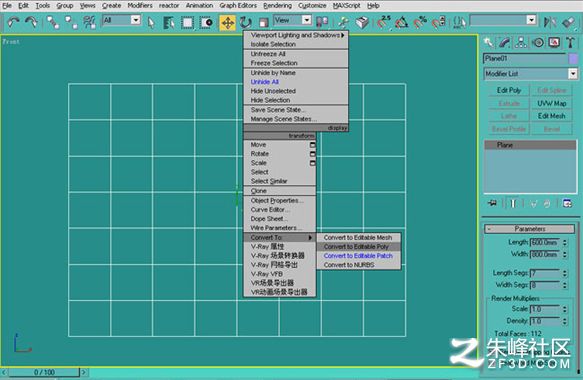The width and height of the screenshot is (583, 380).
Task: Click Configure Modifier Sets icon
Action: coord(567,203)
